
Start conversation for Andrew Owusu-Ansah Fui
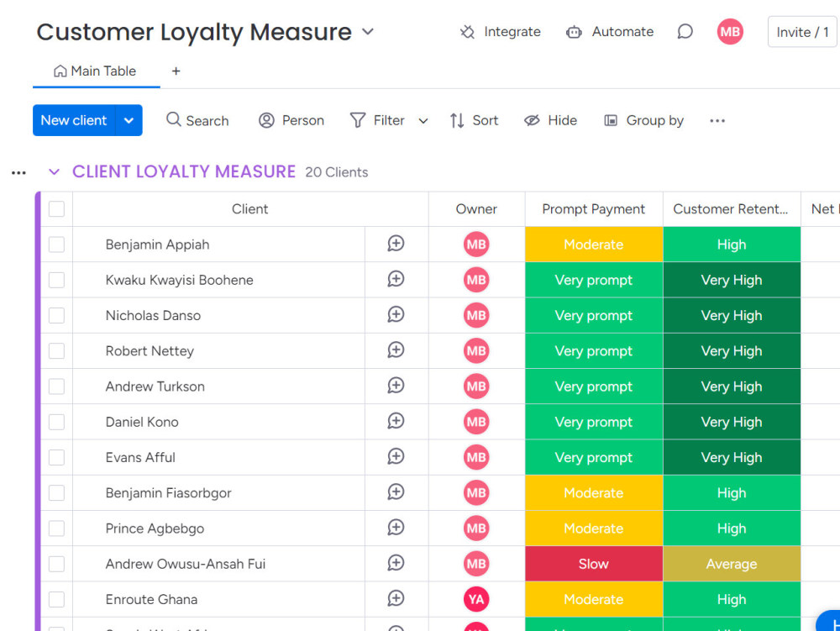click(396, 562)
